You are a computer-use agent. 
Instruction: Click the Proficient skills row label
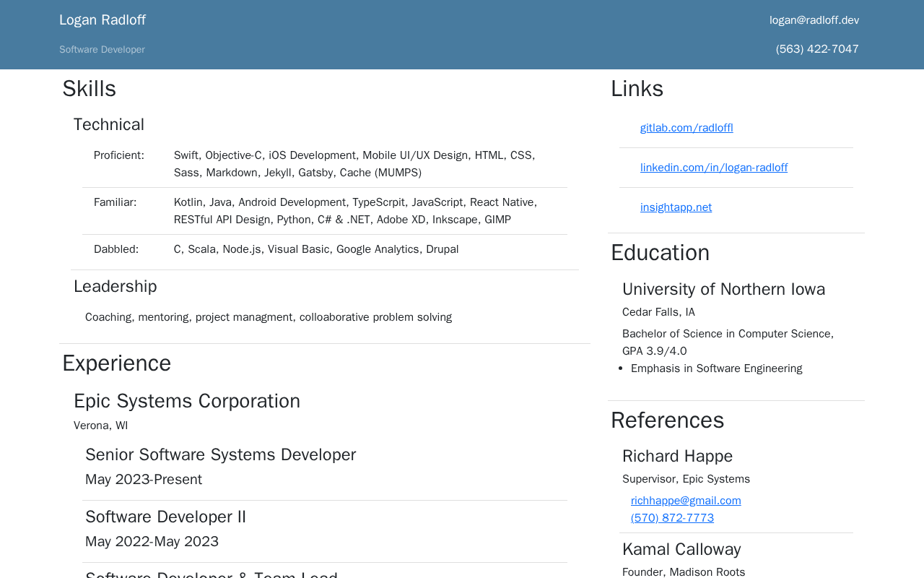pyautogui.click(x=119, y=155)
